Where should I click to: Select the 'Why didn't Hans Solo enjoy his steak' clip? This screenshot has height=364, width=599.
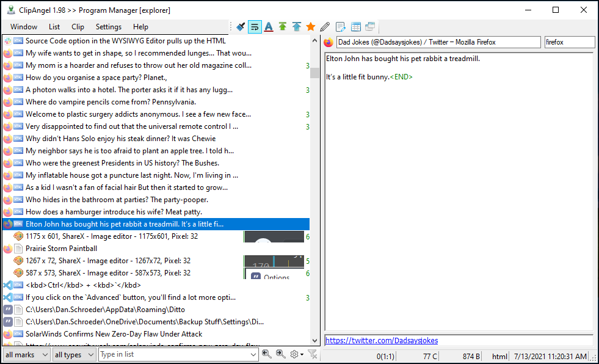[x=156, y=139]
